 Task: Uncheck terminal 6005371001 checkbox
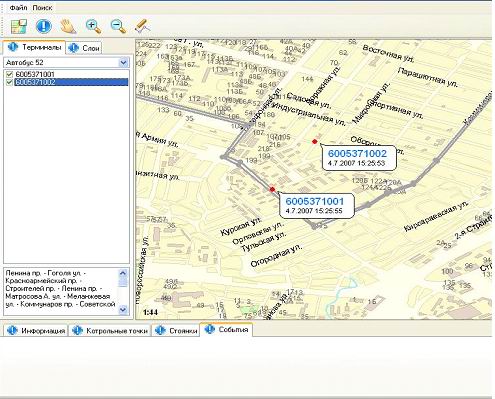(x=9, y=74)
